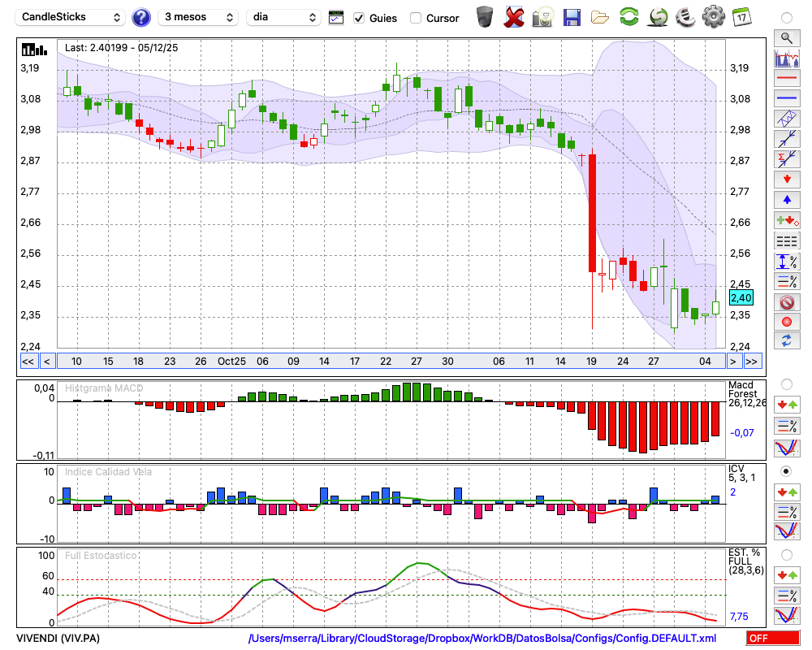
Task: Open the dia interval dropdown
Action: 283,17
